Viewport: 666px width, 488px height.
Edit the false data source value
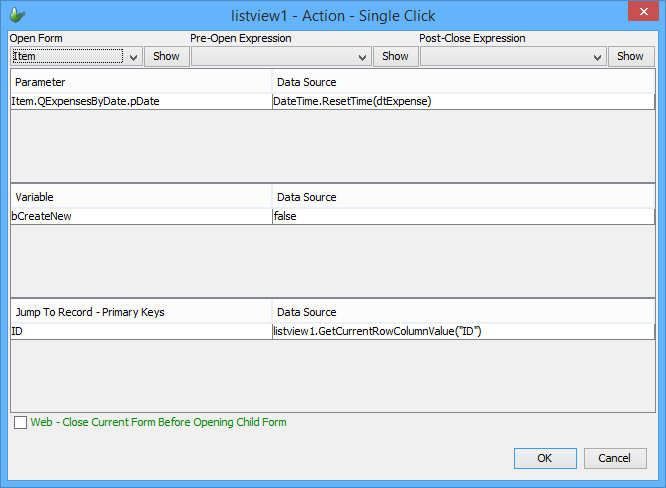(x=463, y=216)
